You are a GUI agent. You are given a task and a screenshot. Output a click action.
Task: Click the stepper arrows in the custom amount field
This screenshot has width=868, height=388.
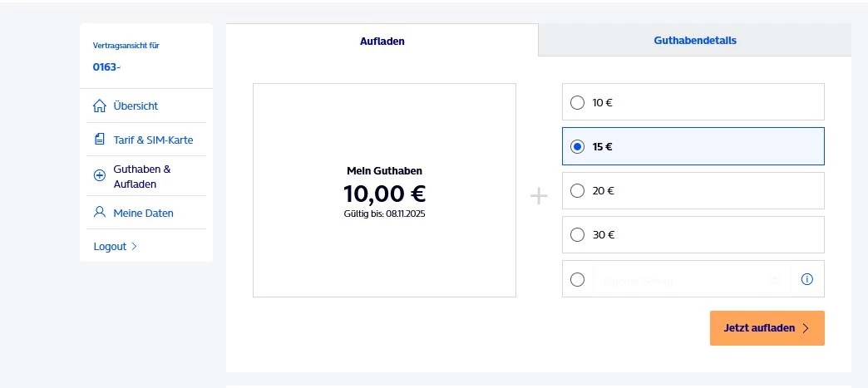(776, 280)
